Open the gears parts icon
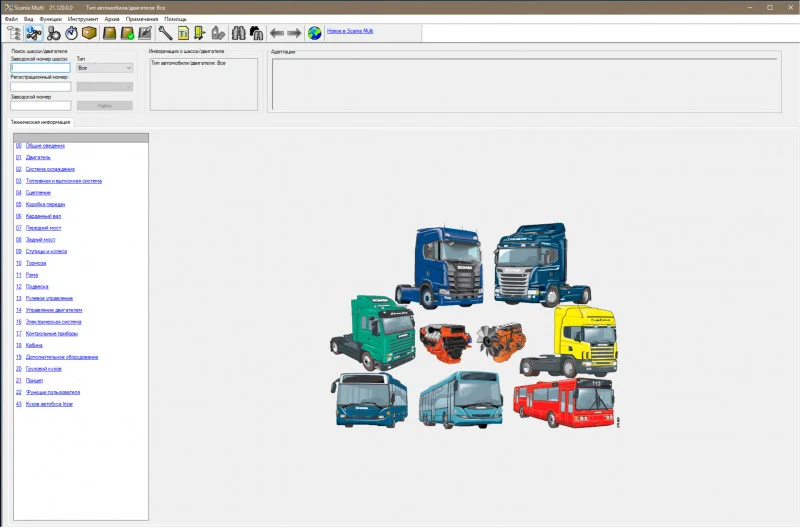This screenshot has height=528, width=800. [53, 34]
